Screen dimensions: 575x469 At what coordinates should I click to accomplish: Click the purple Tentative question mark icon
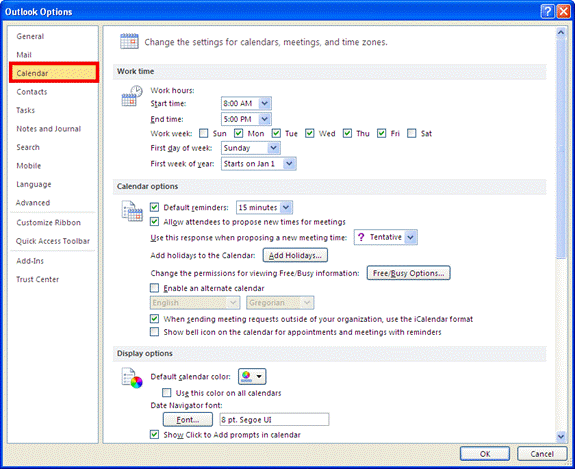[361, 237]
